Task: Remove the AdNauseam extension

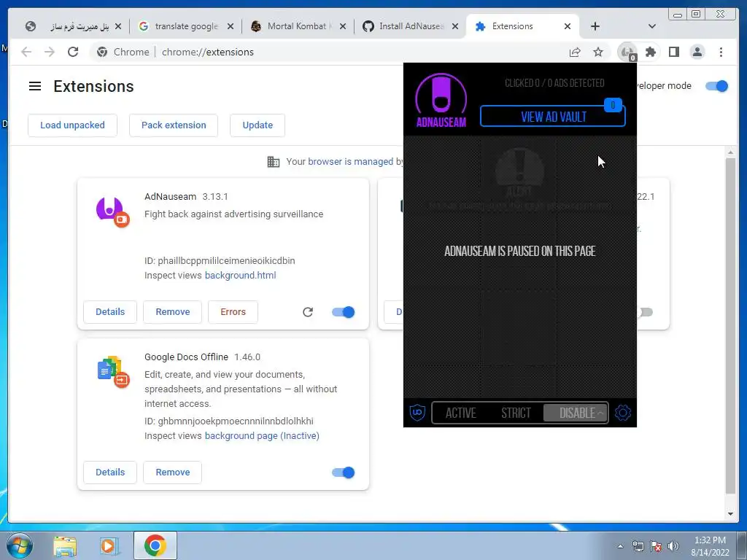Action: [172, 312]
